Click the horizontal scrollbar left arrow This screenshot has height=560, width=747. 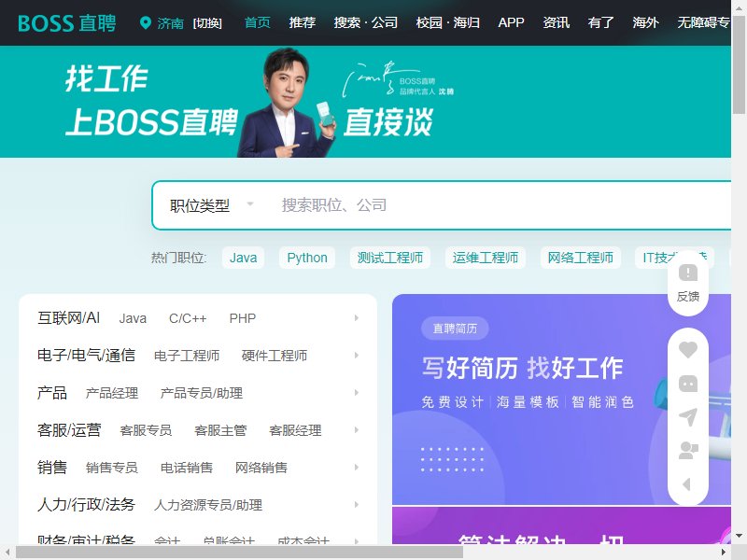pos(7,553)
